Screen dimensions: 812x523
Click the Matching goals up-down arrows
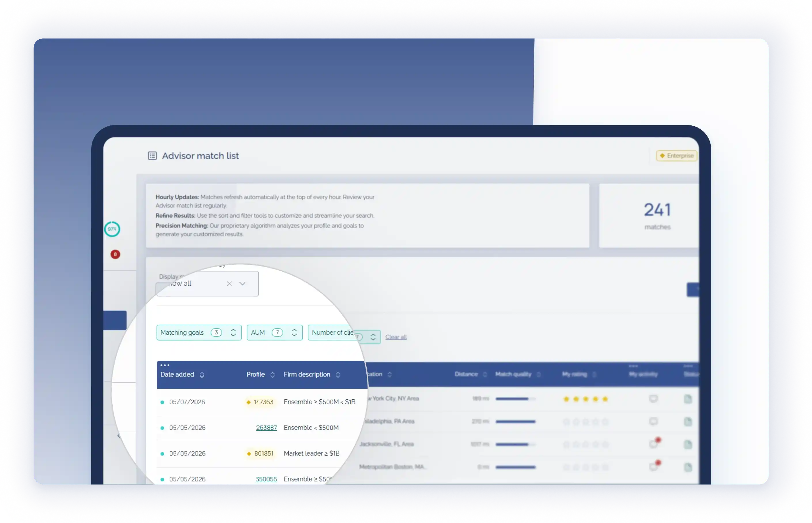pyautogui.click(x=233, y=332)
